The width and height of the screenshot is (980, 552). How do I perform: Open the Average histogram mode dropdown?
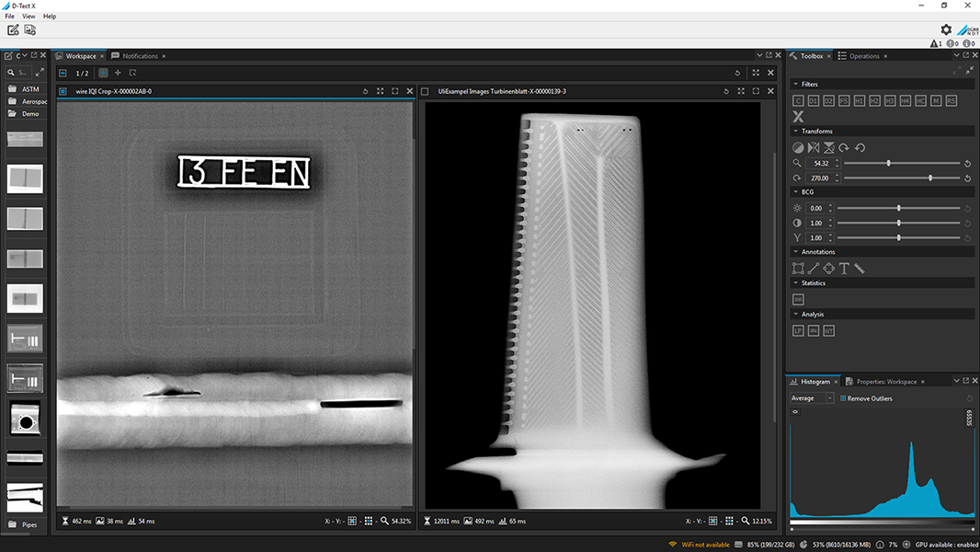(812, 398)
